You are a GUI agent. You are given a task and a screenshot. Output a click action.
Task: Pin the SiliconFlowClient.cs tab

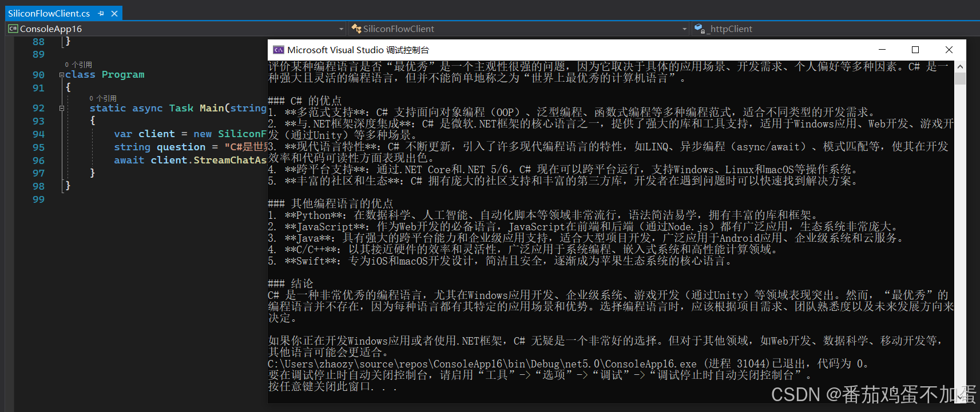(x=101, y=13)
